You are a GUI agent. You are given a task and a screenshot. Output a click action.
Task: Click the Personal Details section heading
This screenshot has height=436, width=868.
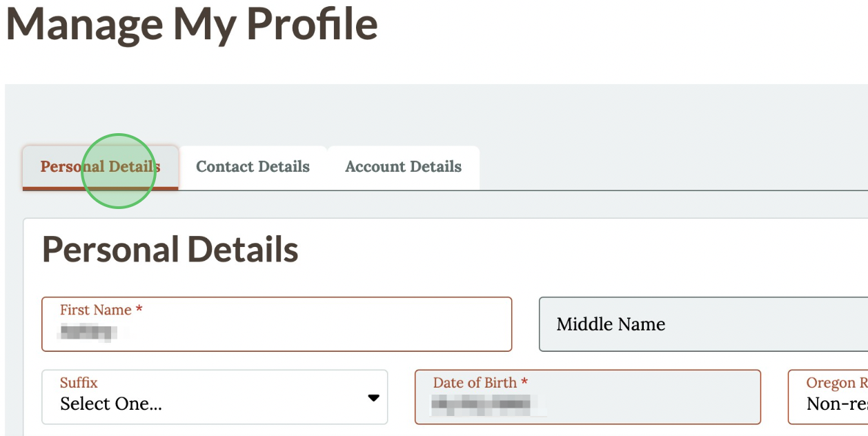(170, 249)
